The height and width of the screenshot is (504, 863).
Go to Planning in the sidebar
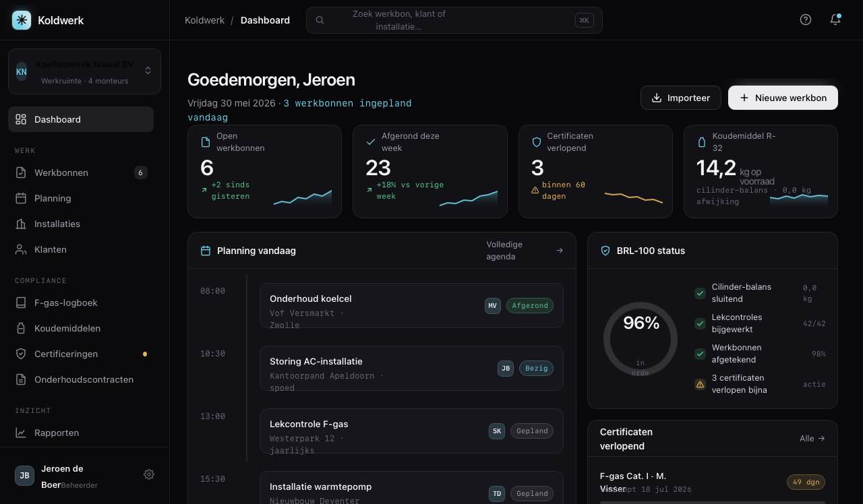(81, 198)
